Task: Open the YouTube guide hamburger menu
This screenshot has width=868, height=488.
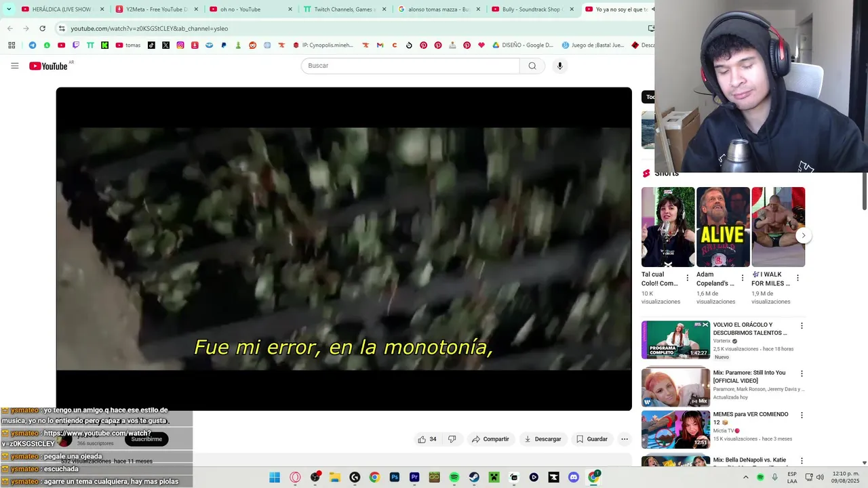Action: click(15, 66)
